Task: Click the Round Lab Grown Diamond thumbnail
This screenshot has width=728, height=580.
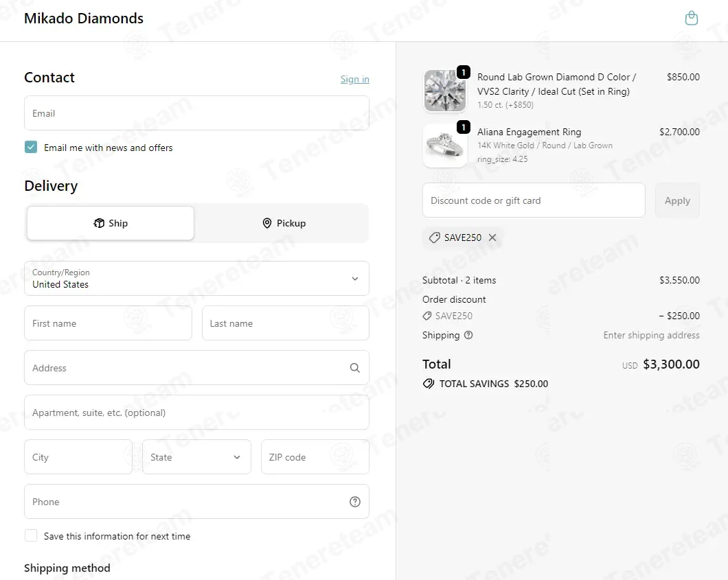Action: (445, 91)
